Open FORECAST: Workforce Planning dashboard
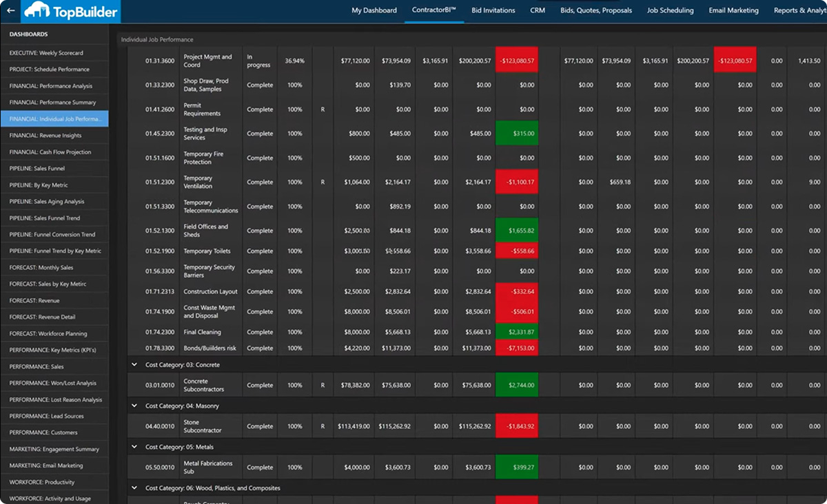The height and width of the screenshot is (504, 827). pos(54,334)
